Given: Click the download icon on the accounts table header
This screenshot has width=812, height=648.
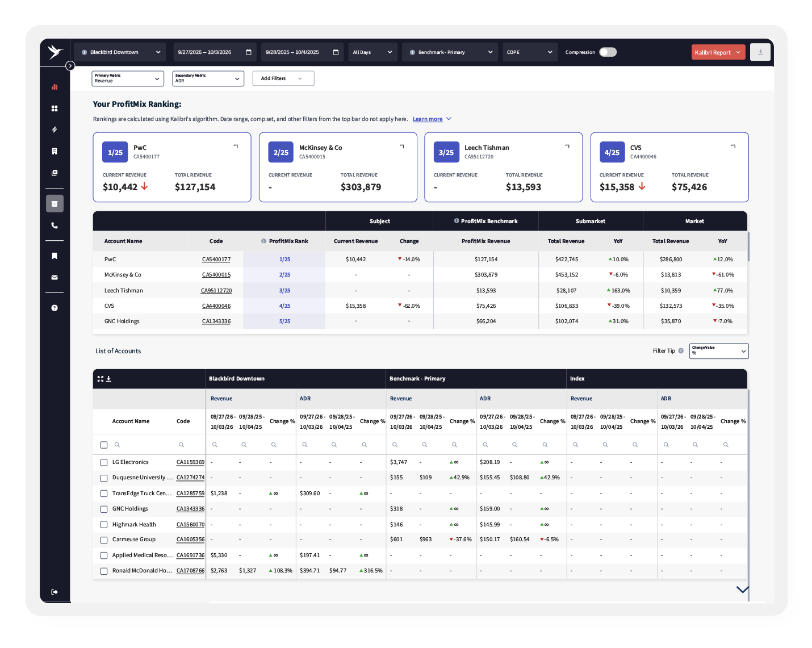Looking at the screenshot, I should click(109, 379).
